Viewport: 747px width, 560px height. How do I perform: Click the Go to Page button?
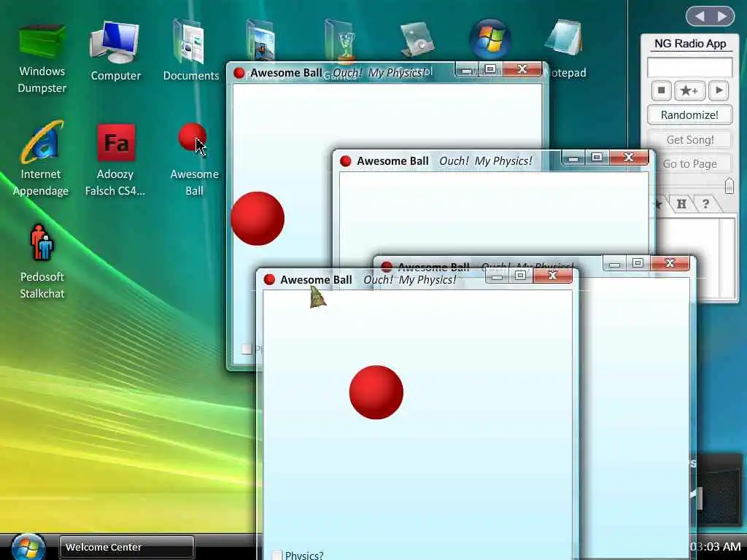point(689,164)
